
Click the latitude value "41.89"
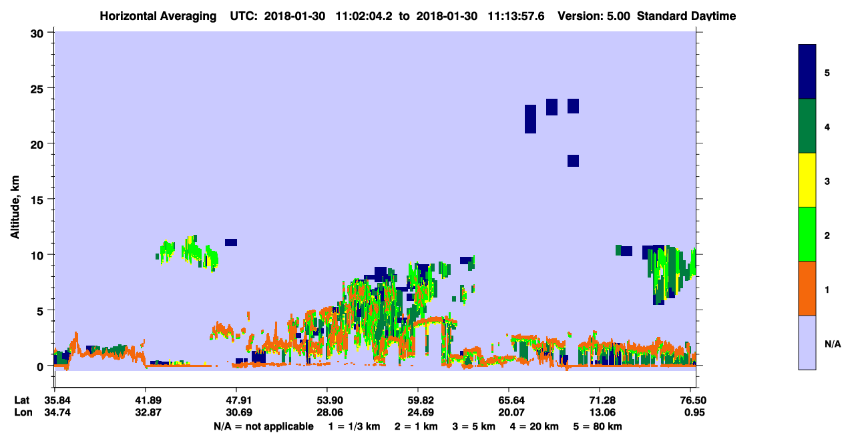click(x=145, y=400)
